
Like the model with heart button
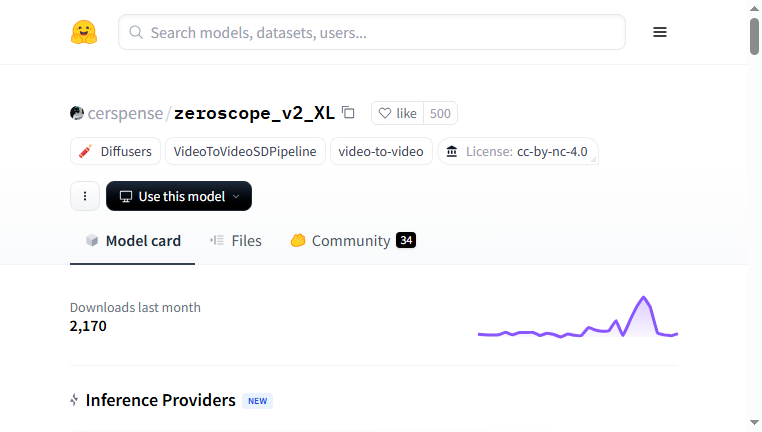pos(398,113)
